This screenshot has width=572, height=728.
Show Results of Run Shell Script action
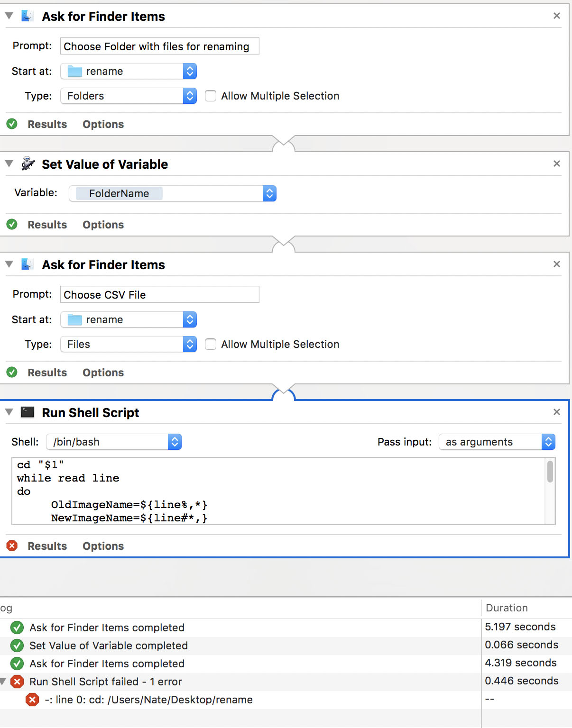coord(47,546)
